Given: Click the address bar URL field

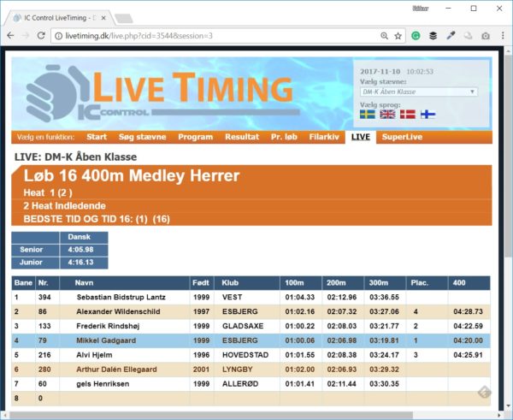Looking at the screenshot, I should coord(214,36).
